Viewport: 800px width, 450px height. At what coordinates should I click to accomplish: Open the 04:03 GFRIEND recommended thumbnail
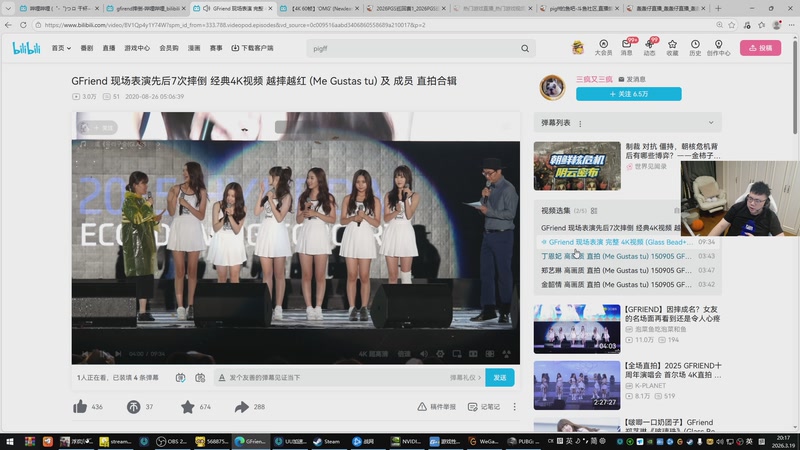pyautogui.click(x=577, y=329)
